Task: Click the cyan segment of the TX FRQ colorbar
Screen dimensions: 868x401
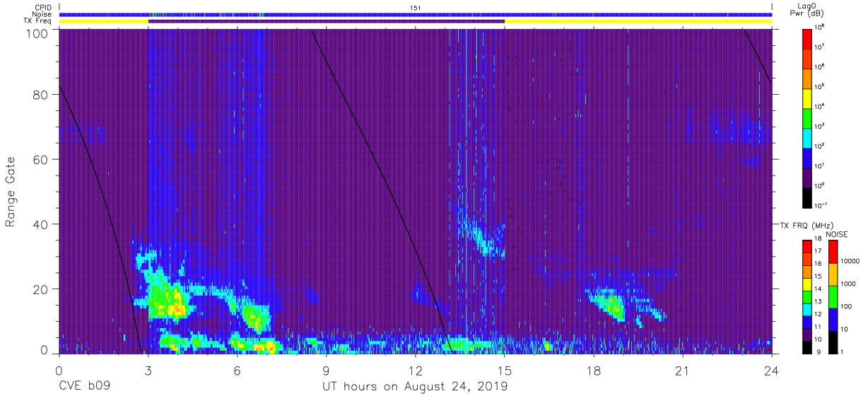Action: click(x=807, y=309)
